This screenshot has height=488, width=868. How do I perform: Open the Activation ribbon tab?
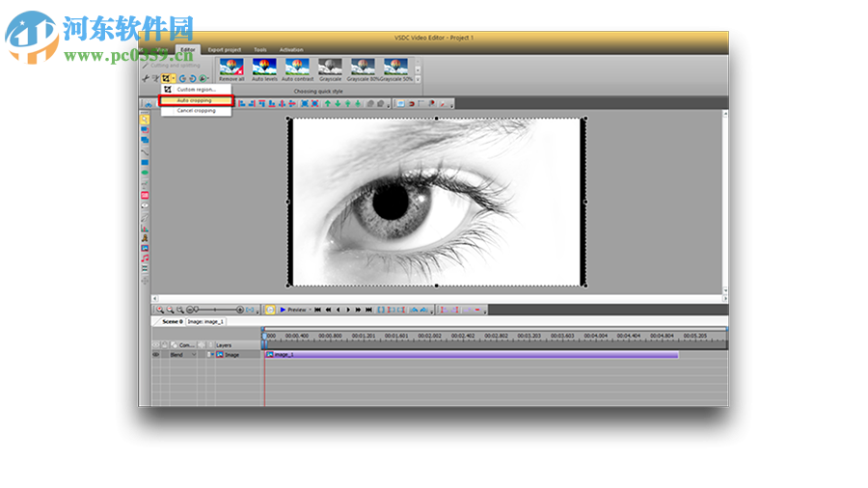291,50
